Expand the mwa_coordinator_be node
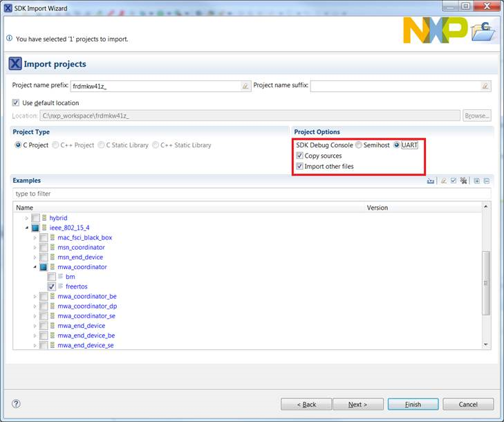Image resolution: width=504 pixels, height=422 pixels. tap(35, 296)
